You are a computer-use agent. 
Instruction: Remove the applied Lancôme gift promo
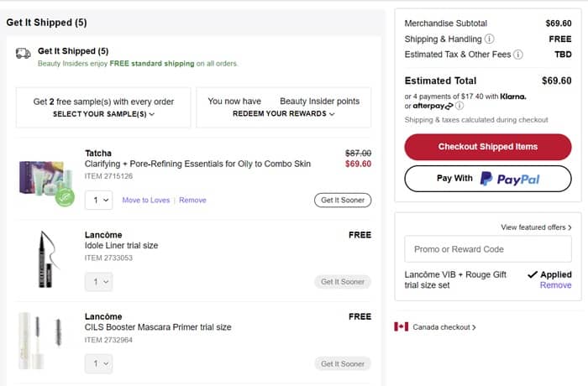point(555,285)
